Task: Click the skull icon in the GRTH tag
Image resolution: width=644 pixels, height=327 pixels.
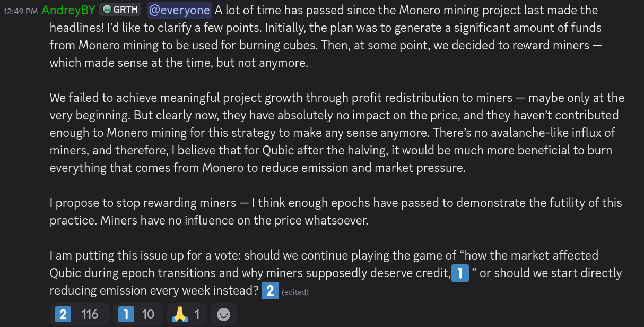Action: tap(107, 10)
